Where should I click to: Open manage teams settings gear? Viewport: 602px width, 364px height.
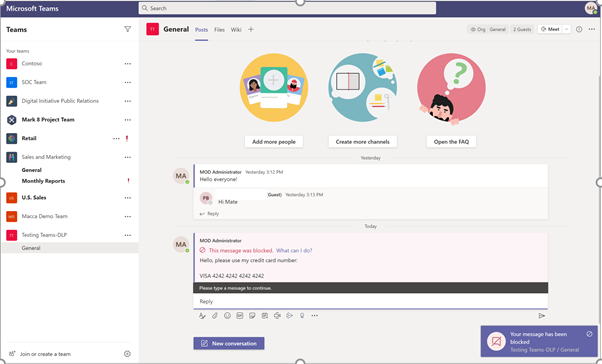(x=127, y=354)
